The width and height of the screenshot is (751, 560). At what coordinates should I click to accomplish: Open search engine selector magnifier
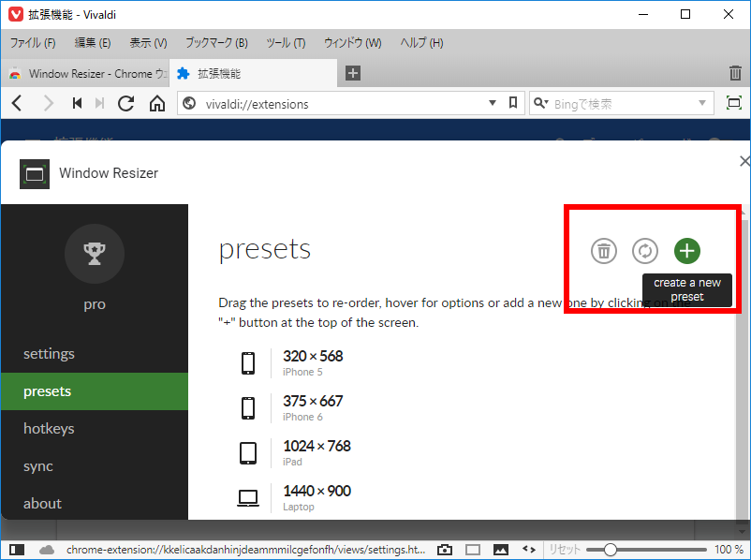coord(540,103)
